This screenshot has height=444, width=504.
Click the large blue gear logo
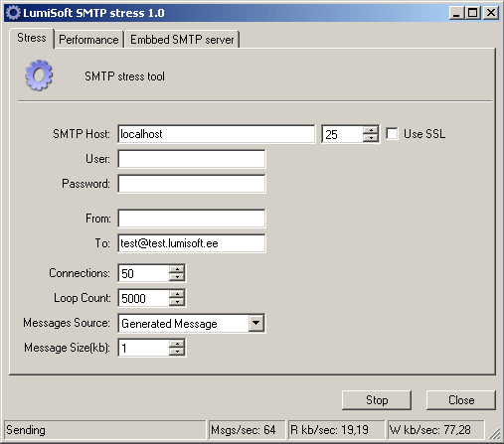point(39,75)
